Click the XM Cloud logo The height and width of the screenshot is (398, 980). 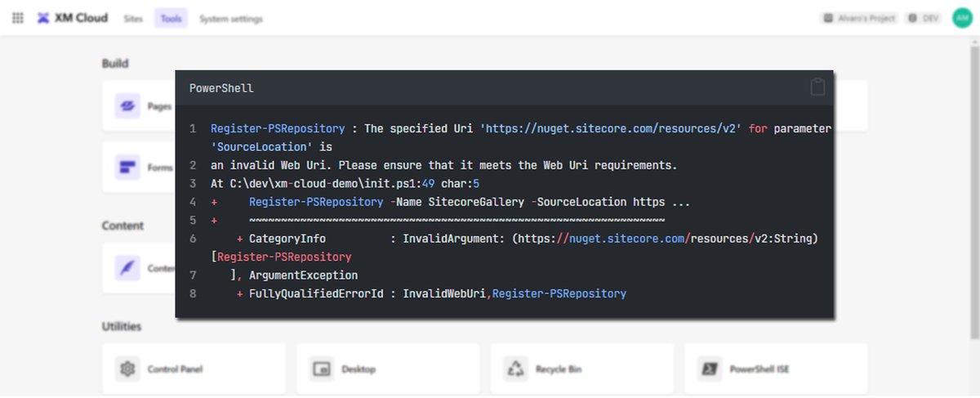pyautogui.click(x=72, y=18)
